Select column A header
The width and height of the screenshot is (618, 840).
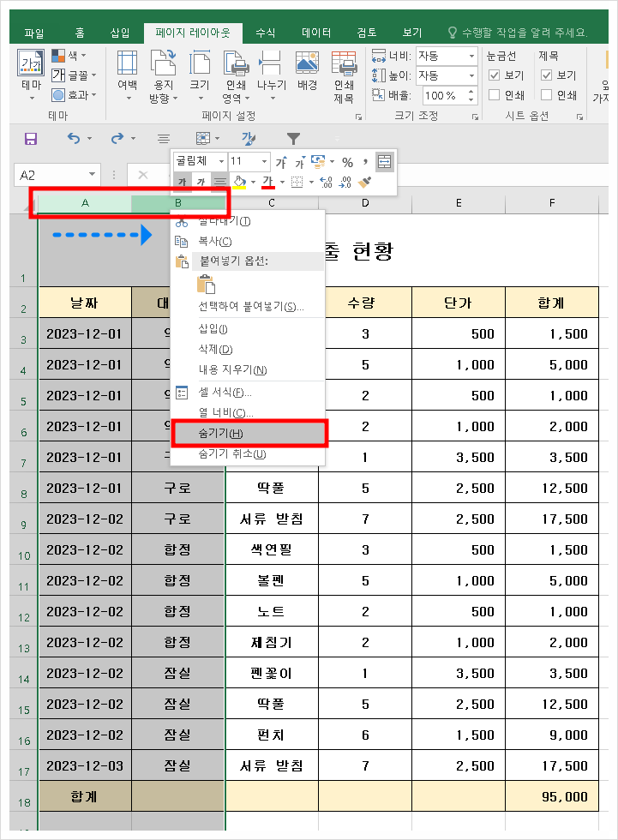coord(85,203)
